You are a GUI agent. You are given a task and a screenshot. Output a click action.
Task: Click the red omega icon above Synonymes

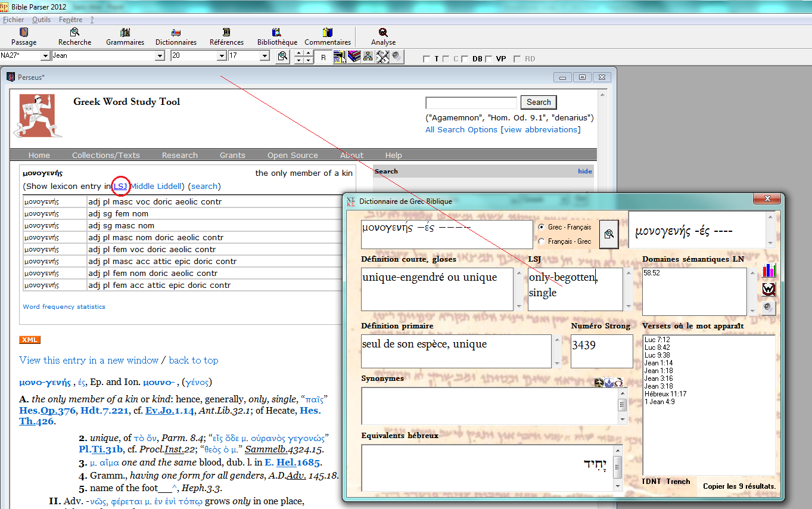tap(618, 382)
